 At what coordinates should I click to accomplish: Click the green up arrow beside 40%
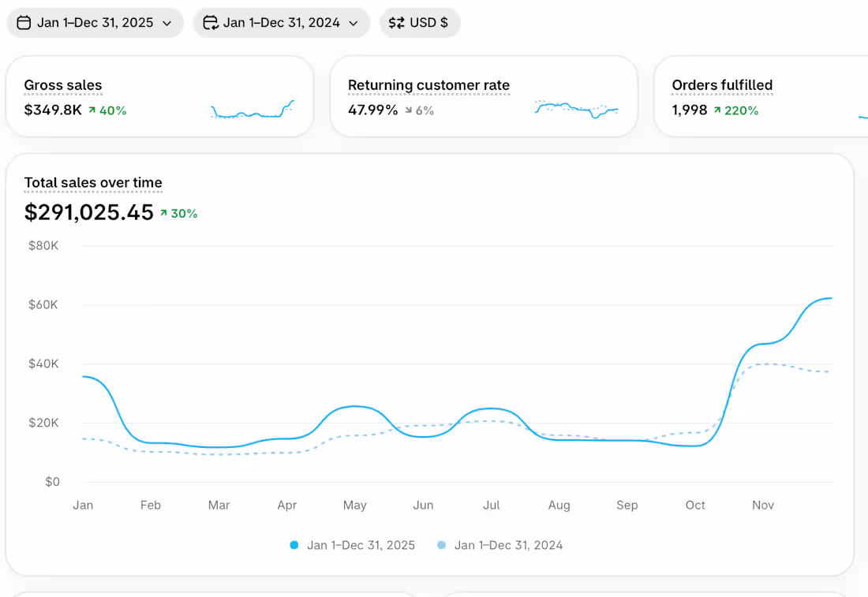point(92,110)
